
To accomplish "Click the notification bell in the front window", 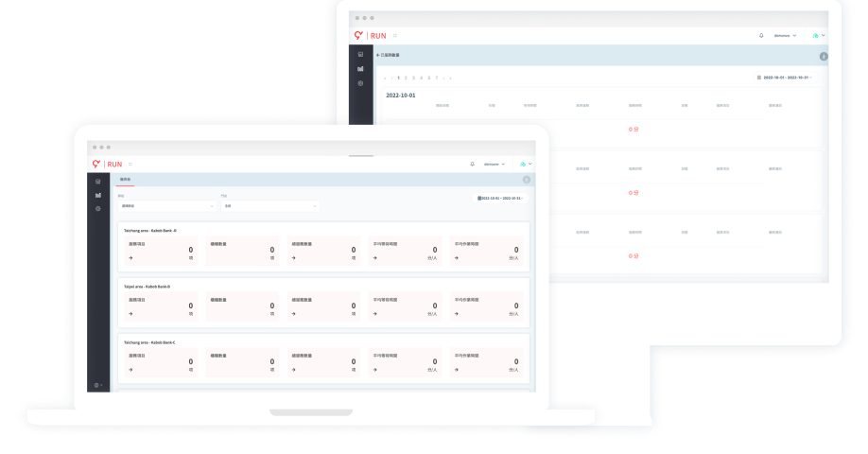I will (x=473, y=164).
